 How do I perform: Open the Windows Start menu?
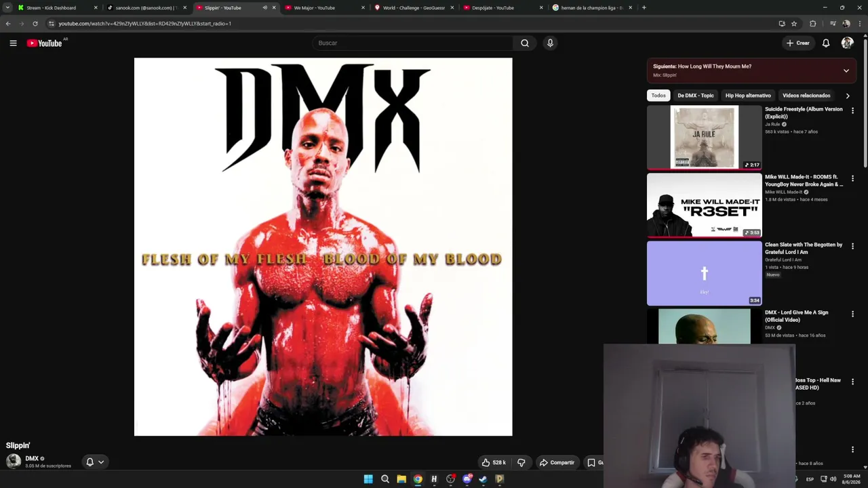[368, 479]
